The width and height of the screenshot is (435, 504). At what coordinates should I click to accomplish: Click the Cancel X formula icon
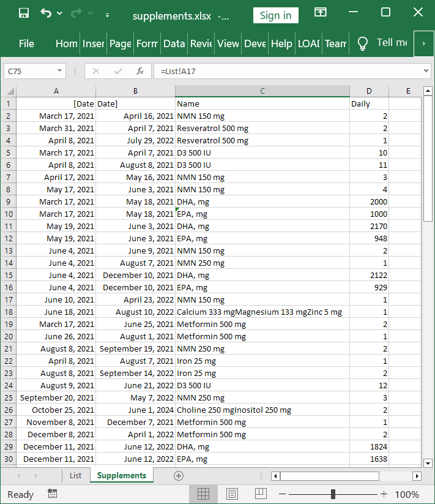(x=96, y=71)
